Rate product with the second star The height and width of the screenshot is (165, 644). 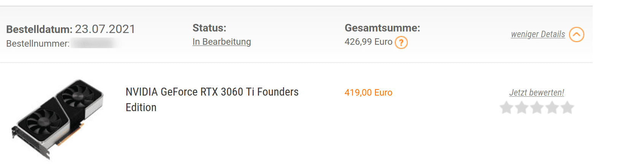(522, 108)
